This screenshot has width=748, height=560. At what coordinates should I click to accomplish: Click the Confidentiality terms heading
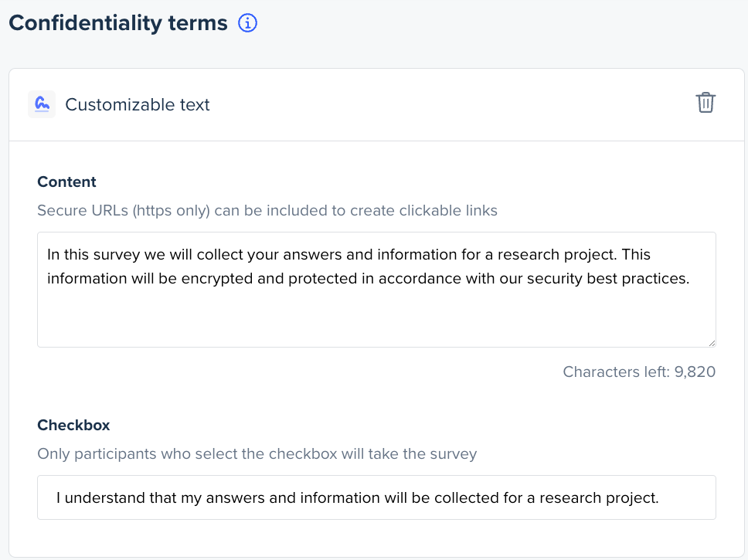tap(118, 23)
